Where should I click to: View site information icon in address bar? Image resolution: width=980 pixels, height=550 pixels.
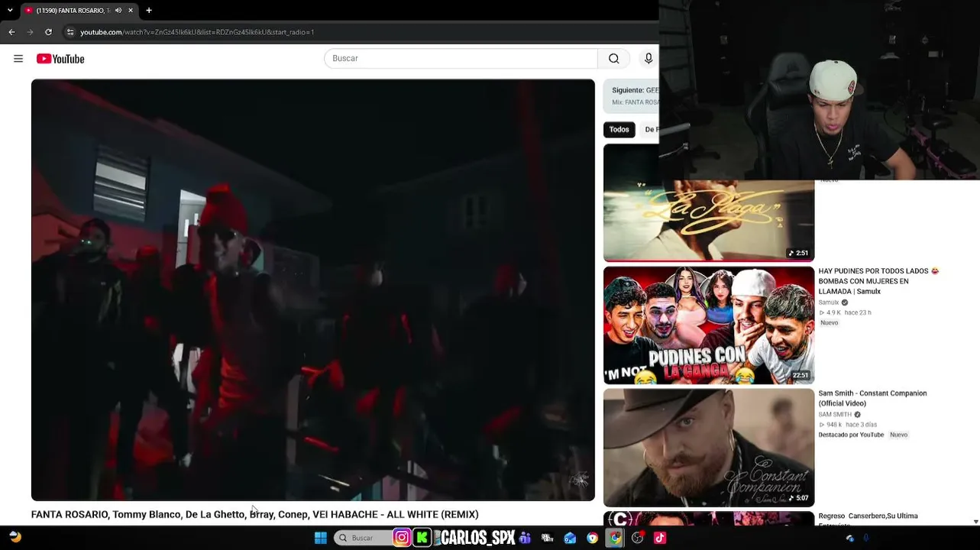point(70,32)
